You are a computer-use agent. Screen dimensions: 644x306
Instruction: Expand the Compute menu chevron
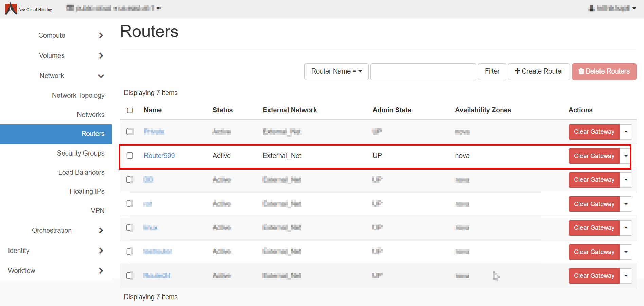pos(101,35)
